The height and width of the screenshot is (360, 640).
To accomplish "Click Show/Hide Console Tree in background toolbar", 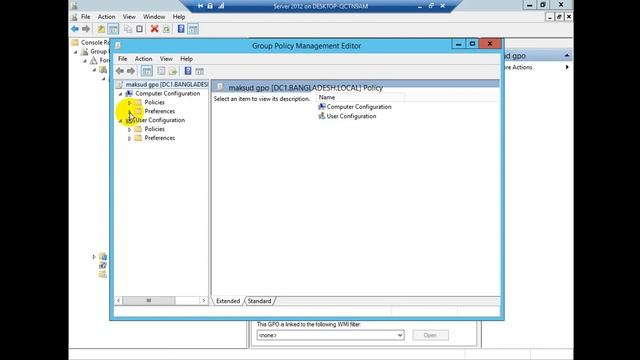I will [x=113, y=29].
